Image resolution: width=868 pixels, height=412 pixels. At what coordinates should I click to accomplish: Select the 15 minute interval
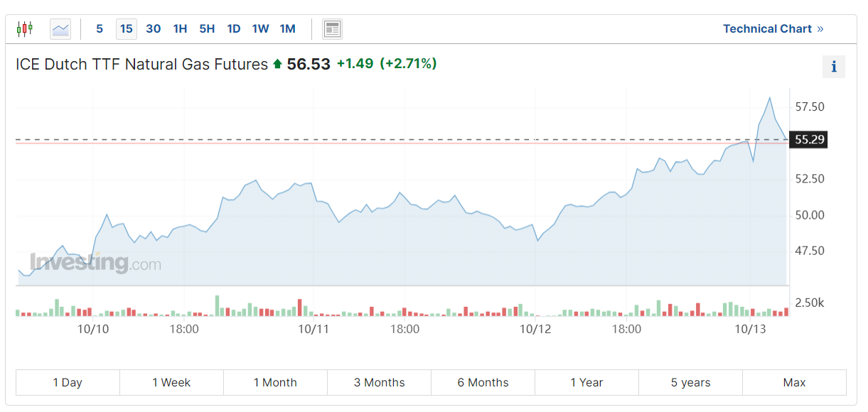[x=126, y=29]
